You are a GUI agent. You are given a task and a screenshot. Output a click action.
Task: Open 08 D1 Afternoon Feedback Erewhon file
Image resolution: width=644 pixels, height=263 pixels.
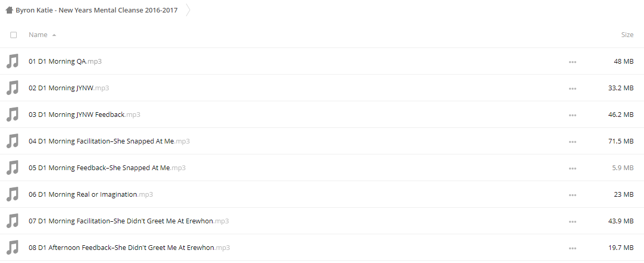coord(129,248)
